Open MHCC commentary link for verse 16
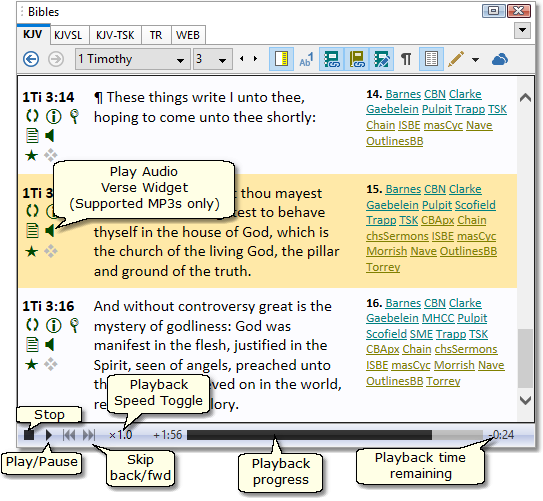This screenshot has width=543, height=501. (x=438, y=318)
